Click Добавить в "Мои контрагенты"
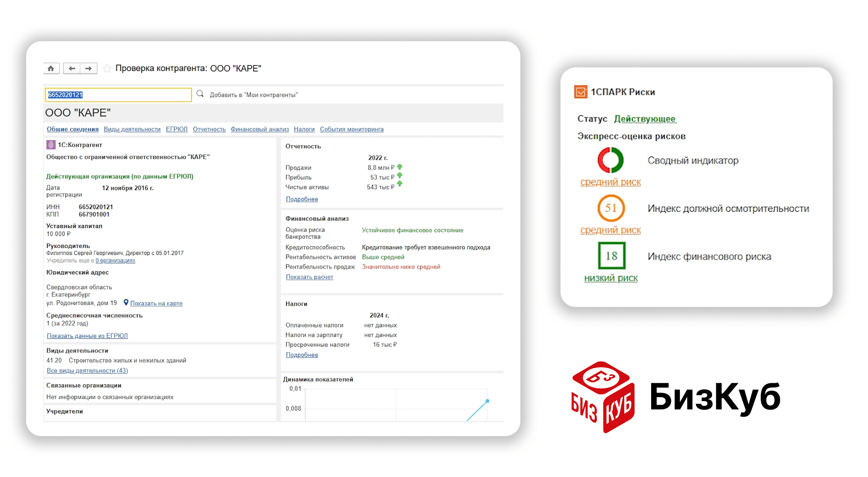This screenshot has height=477, width=868. tap(253, 95)
